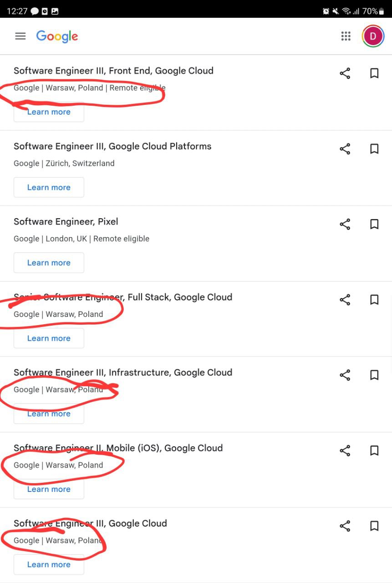
Task: Open title Software Engineer, Pixel
Action: coord(66,222)
